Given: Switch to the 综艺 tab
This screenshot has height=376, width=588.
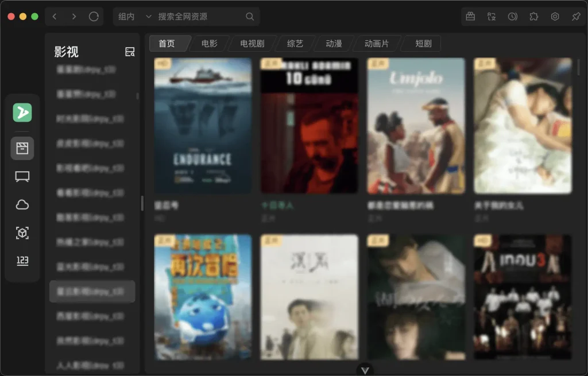Looking at the screenshot, I should 294,43.
